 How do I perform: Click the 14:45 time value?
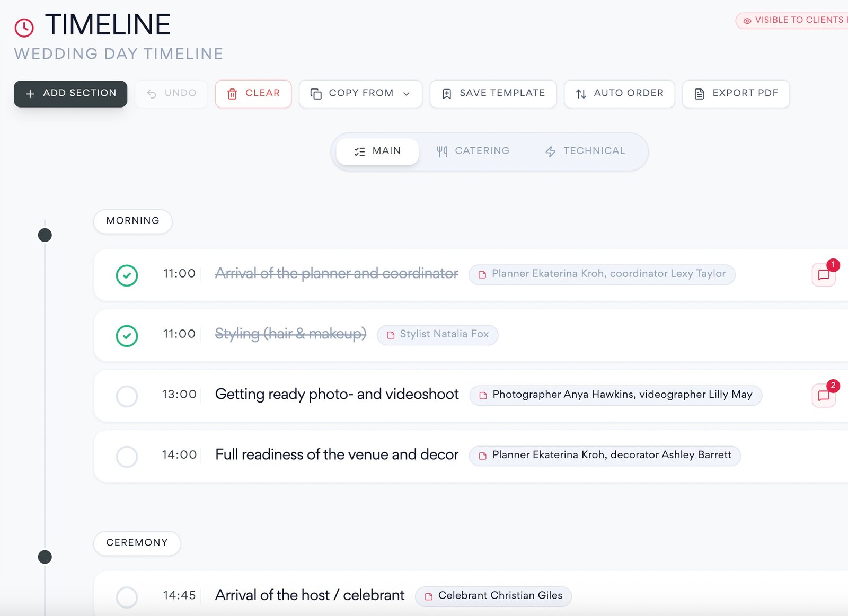point(179,596)
